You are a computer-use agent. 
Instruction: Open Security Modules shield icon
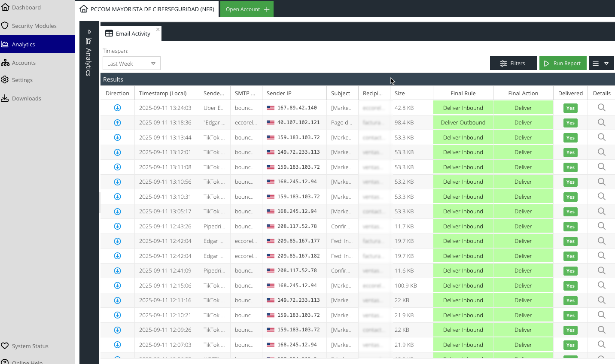tap(5, 26)
